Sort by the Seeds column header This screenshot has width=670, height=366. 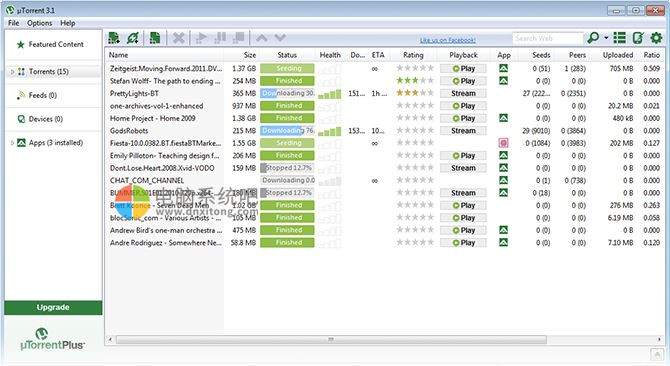tap(541, 55)
